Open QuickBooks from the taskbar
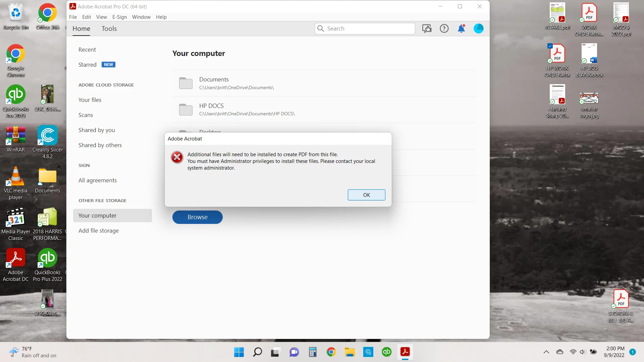 pos(386,352)
